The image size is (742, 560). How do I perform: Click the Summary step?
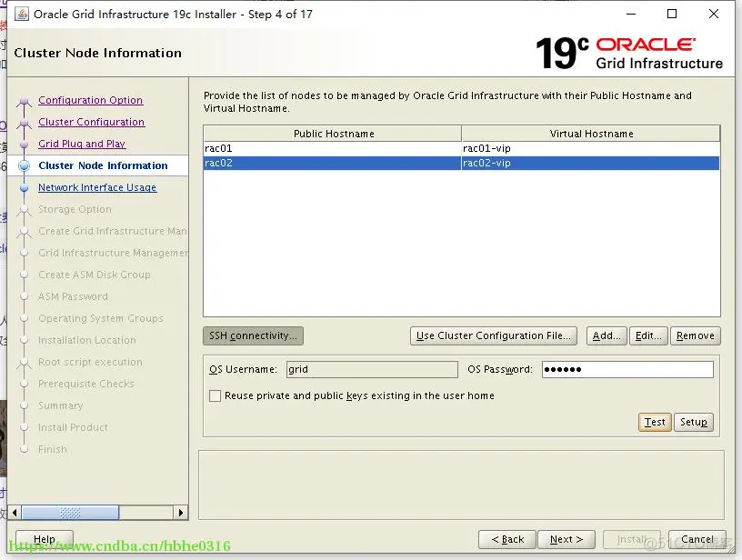(61, 405)
